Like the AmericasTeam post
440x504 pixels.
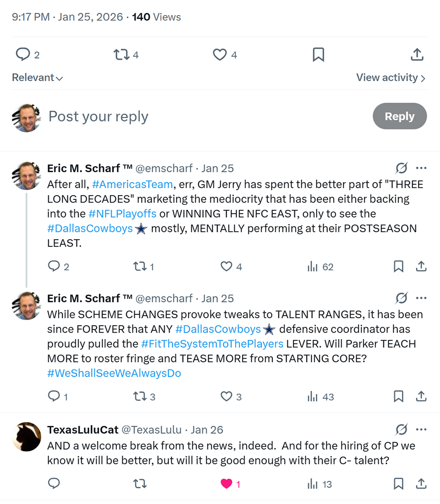point(226,267)
